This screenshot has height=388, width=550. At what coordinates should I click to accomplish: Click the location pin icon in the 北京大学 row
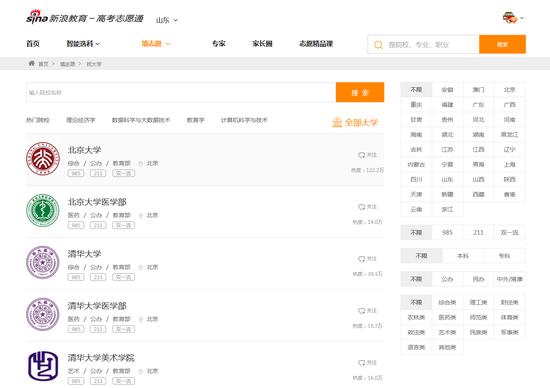tap(141, 163)
